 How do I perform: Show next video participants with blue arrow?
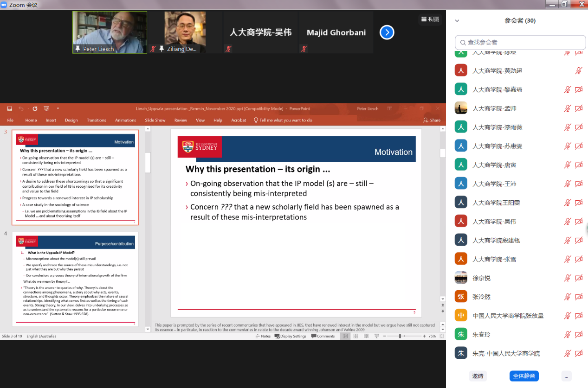click(387, 32)
